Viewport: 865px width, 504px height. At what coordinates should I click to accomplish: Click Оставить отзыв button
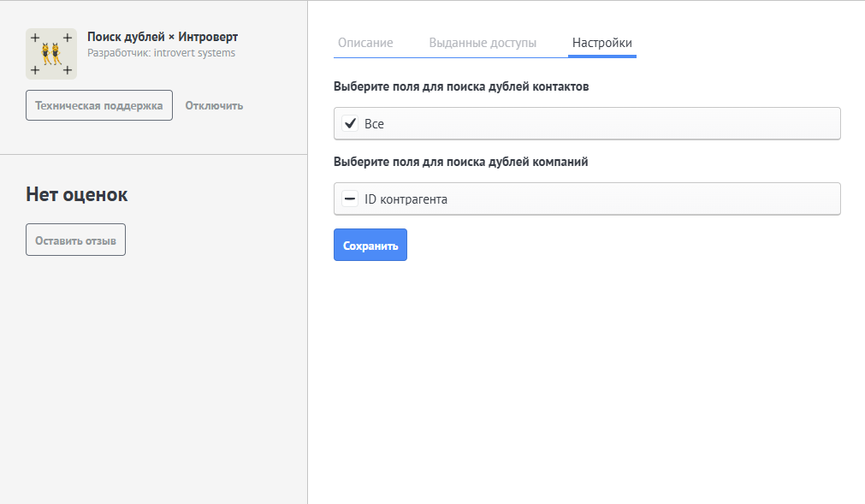click(x=75, y=240)
